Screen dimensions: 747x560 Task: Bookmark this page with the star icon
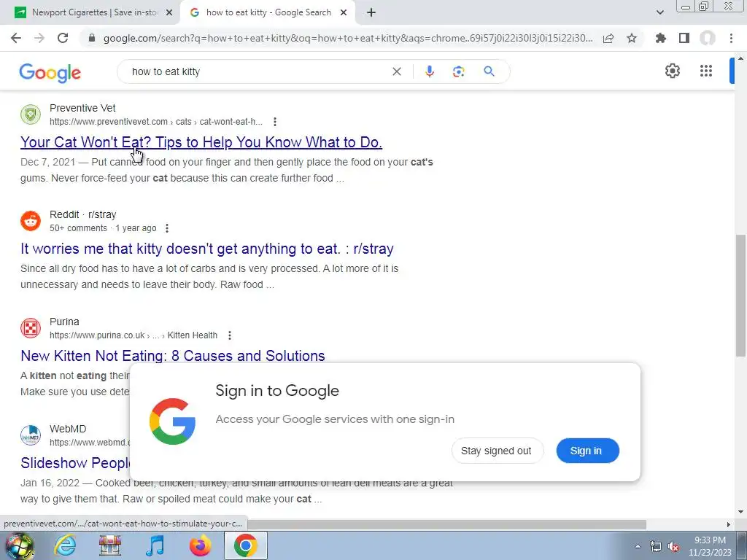click(632, 38)
